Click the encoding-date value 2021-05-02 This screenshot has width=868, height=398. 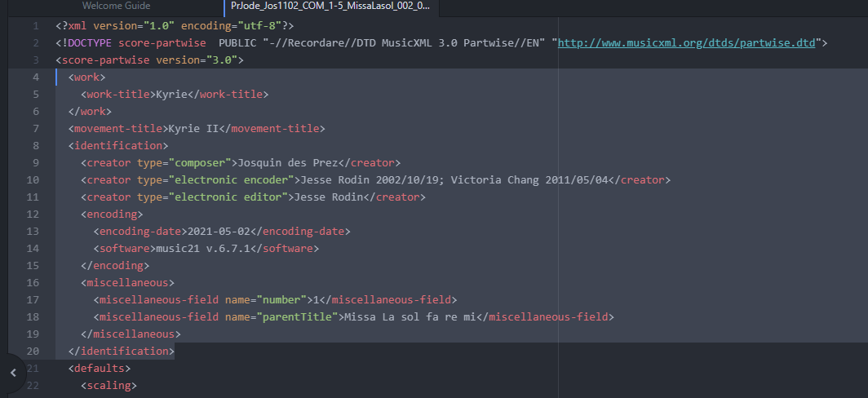[x=215, y=231]
